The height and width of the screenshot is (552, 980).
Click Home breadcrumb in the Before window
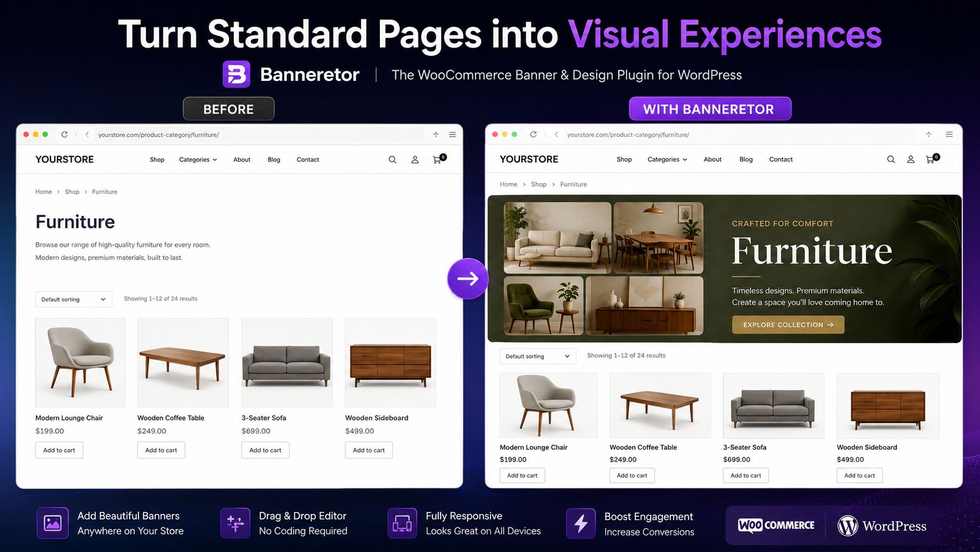43,192
